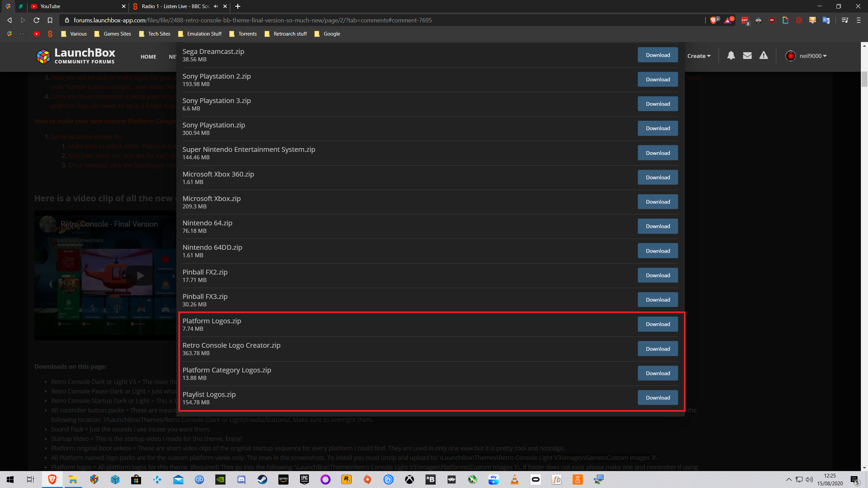Image resolution: width=868 pixels, height=488 pixels.
Task: Open Epic Games launcher from taskbar
Action: (x=304, y=480)
